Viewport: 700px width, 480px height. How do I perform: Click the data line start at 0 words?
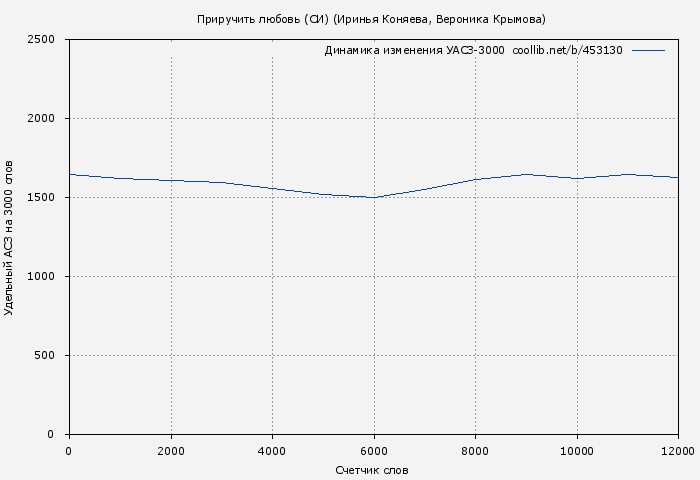(70, 174)
